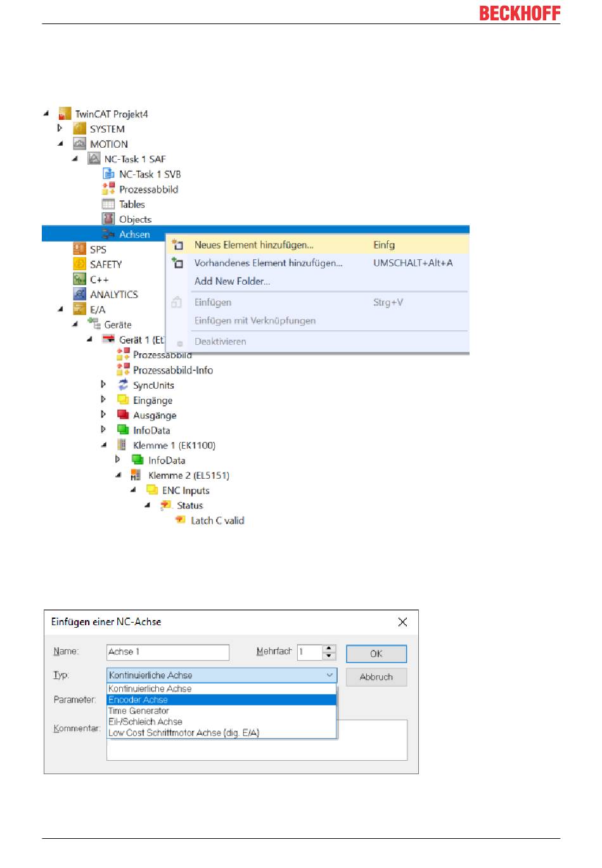
Task: Click the Mehrfach number field
Action: pos(311,652)
